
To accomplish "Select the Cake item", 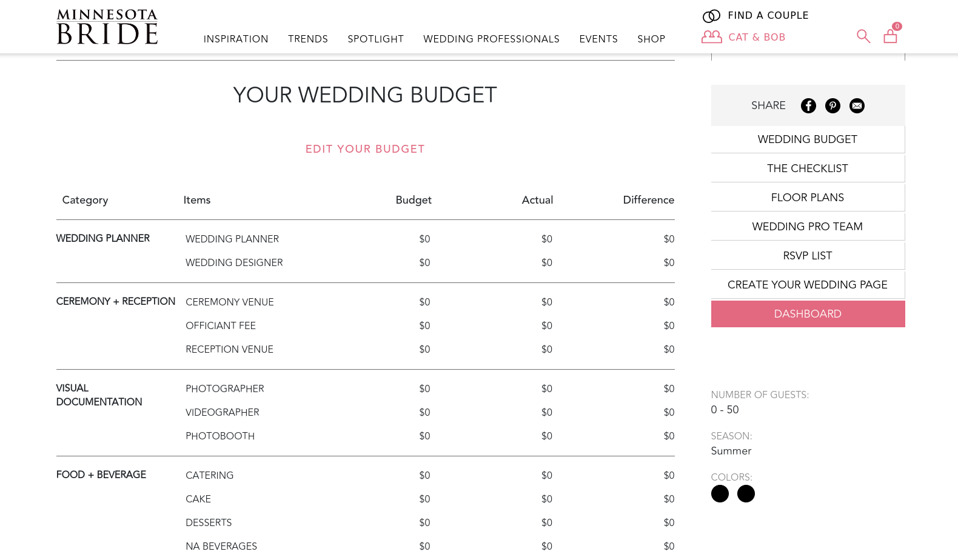I will coord(198,499).
